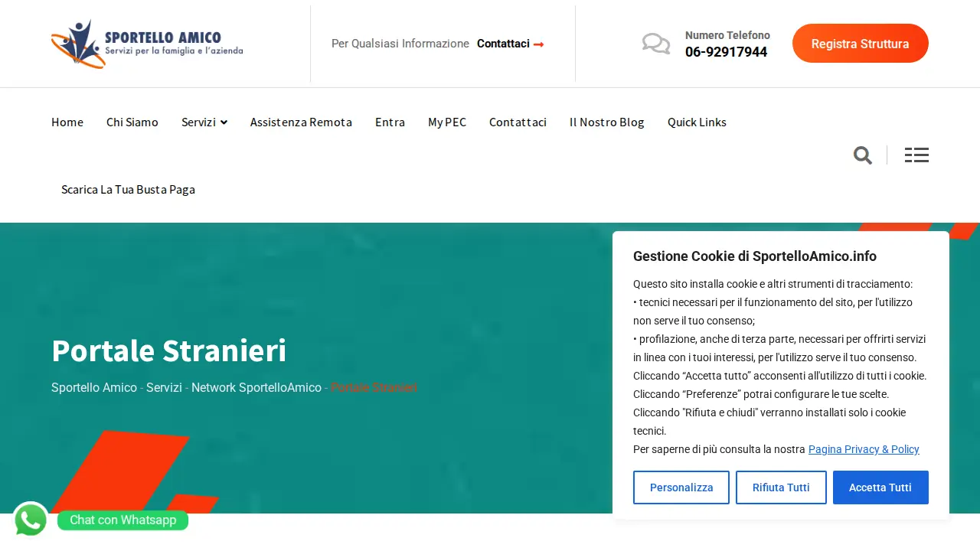Open the hamburger list menu icon
Viewport: 980px width, 551px height.
coord(916,155)
